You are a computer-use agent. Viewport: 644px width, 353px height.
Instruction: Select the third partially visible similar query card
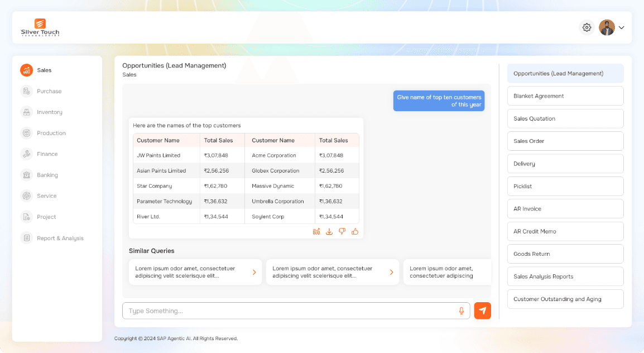click(x=447, y=272)
